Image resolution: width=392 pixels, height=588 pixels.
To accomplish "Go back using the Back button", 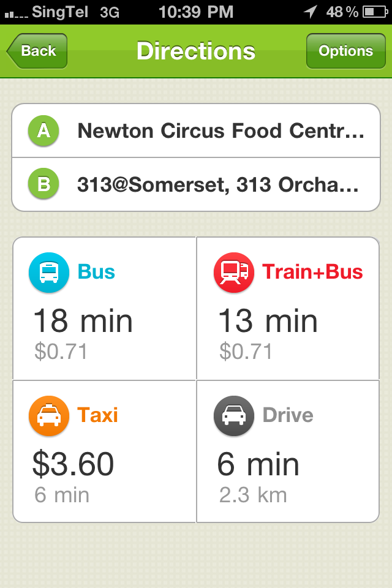I will tap(37, 51).
